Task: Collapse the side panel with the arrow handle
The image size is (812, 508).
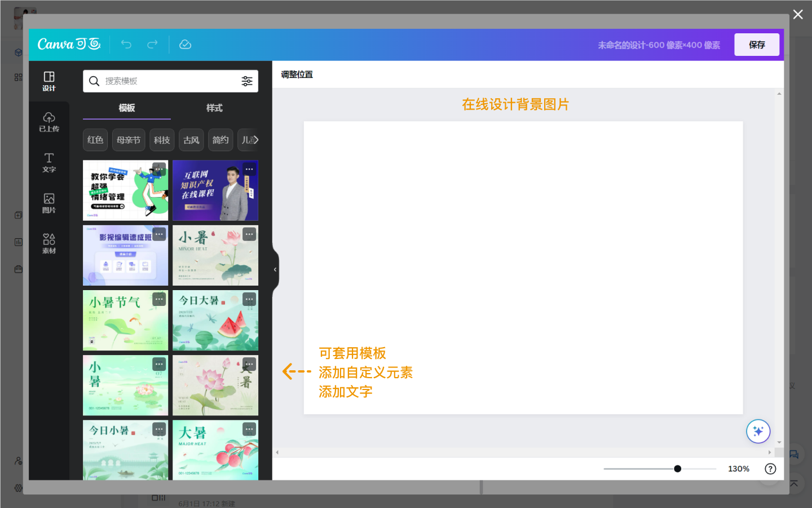Action: 275,270
